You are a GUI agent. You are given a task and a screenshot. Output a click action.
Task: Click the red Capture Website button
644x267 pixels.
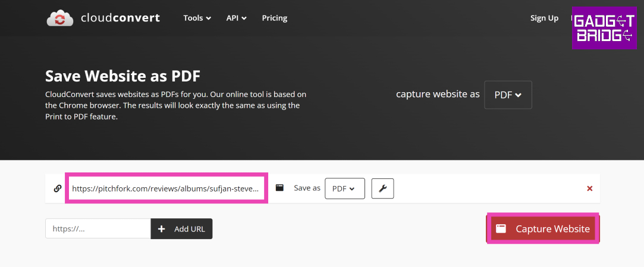(x=542, y=229)
